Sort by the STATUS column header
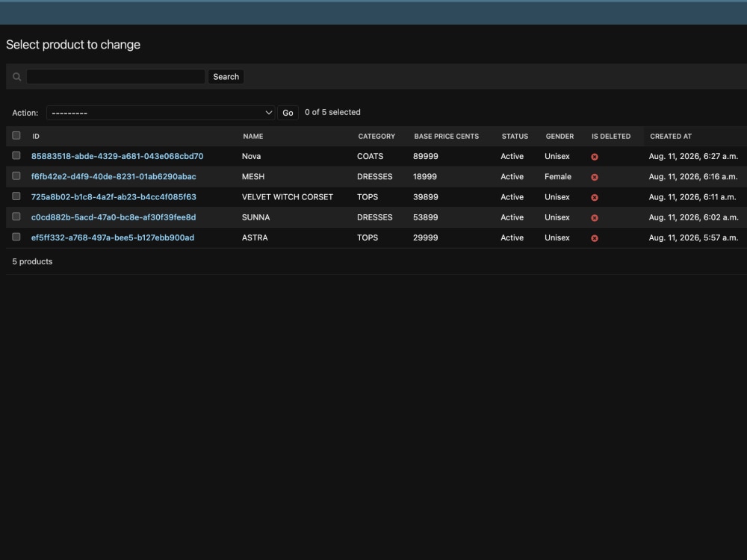Image resolution: width=747 pixels, height=560 pixels. click(515, 136)
